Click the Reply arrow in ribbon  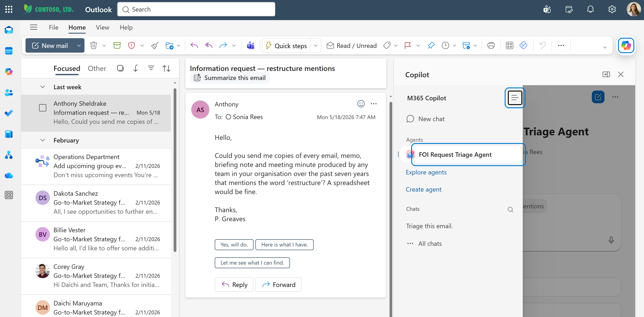(x=194, y=46)
